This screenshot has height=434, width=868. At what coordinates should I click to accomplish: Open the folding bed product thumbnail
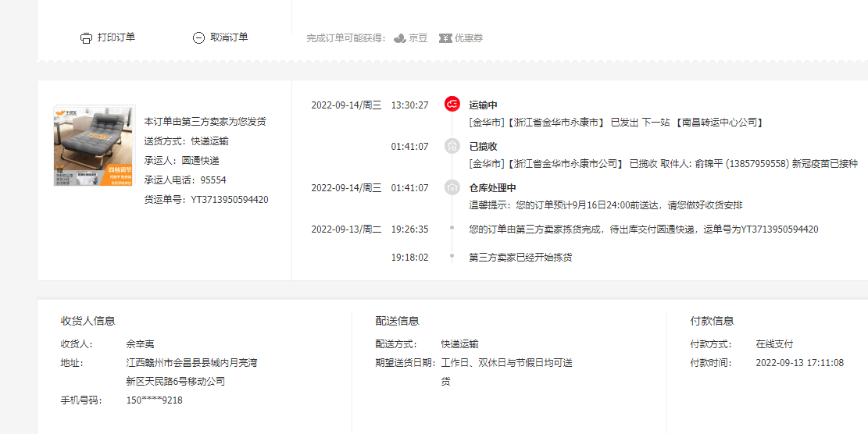coord(93,146)
